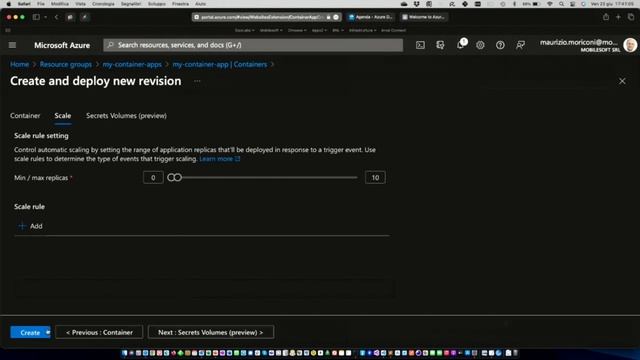Open the Azure notifications bell

460,45
